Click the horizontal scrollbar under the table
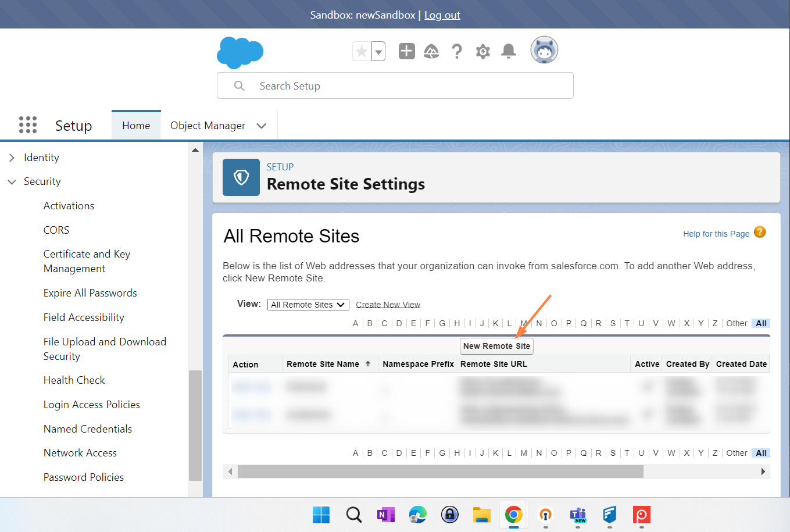 (x=440, y=472)
